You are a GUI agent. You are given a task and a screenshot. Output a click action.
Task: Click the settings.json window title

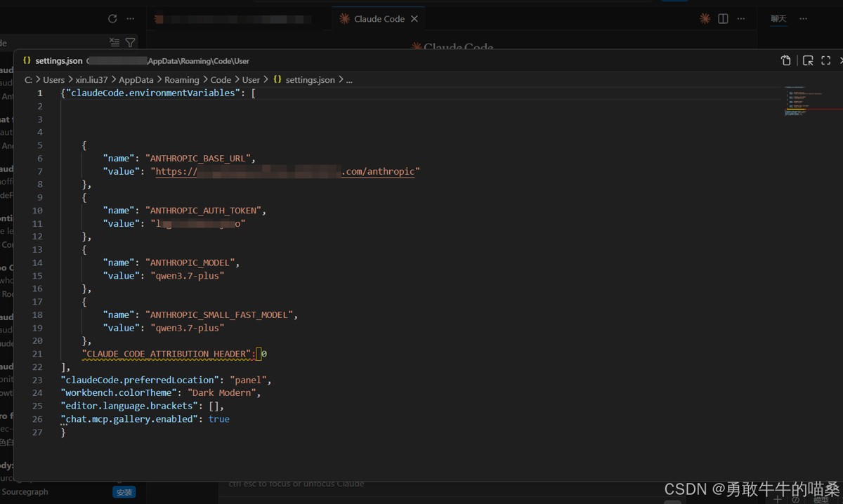tap(59, 61)
